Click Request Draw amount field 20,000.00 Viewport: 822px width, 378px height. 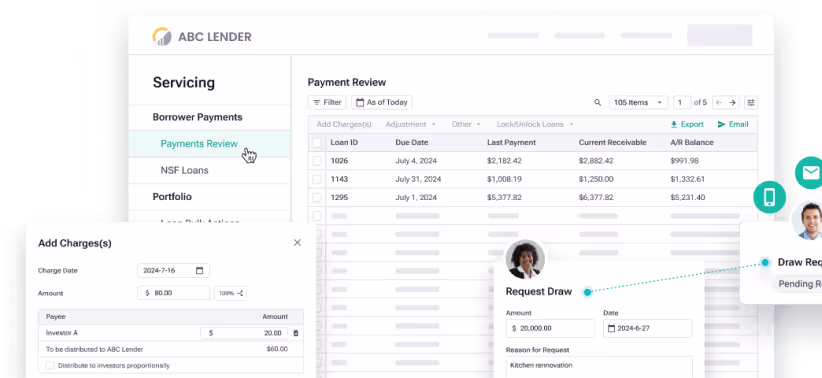point(550,329)
